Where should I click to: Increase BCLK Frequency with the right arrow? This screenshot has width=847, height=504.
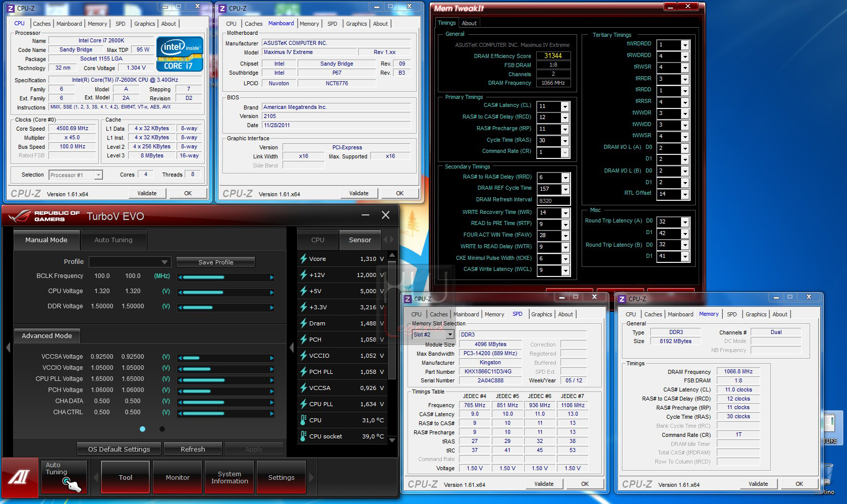(272, 277)
